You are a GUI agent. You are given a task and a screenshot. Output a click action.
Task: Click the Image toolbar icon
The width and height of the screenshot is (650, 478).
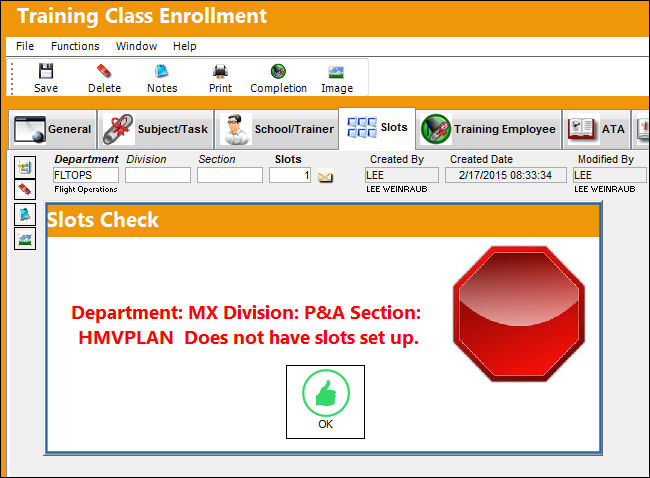click(x=337, y=78)
